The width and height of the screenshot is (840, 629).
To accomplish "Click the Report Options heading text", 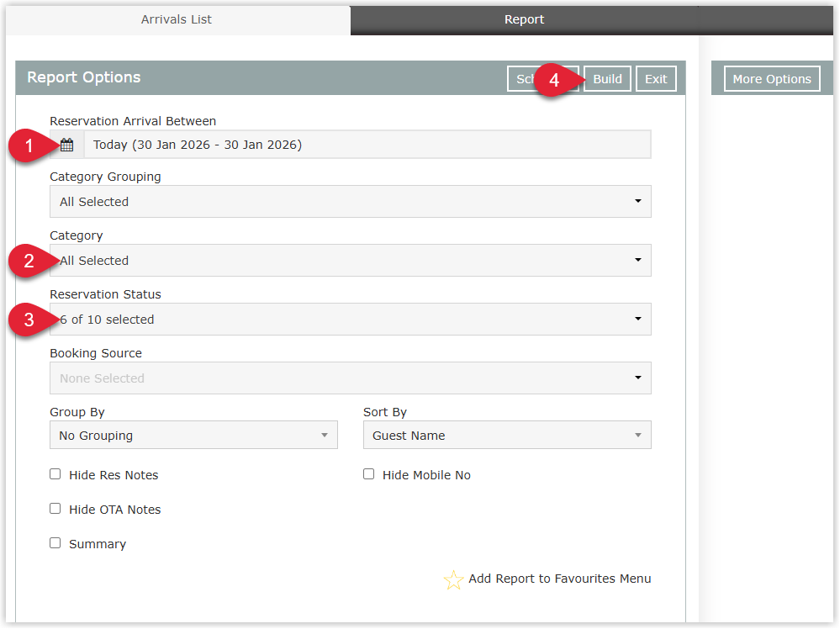I will click(x=84, y=77).
